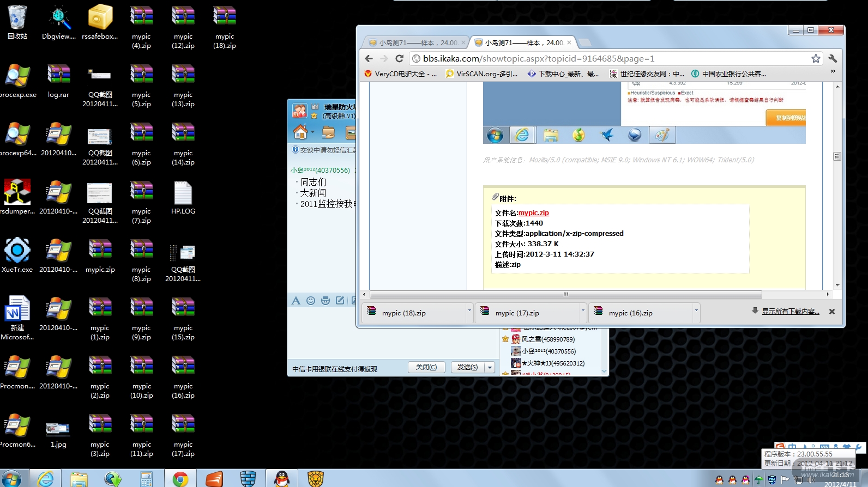
Task: Open the 中国农业银行 bookmark
Action: 728,74
